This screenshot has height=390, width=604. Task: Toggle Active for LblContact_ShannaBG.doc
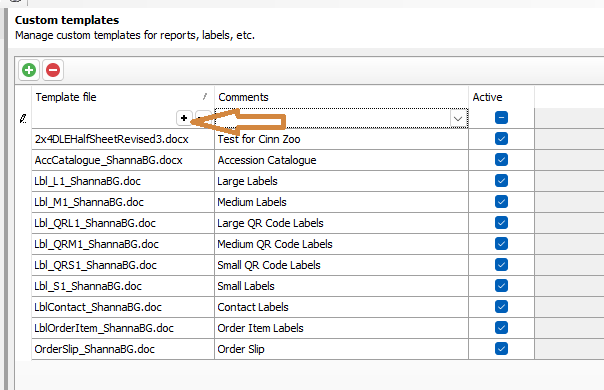tap(501, 307)
